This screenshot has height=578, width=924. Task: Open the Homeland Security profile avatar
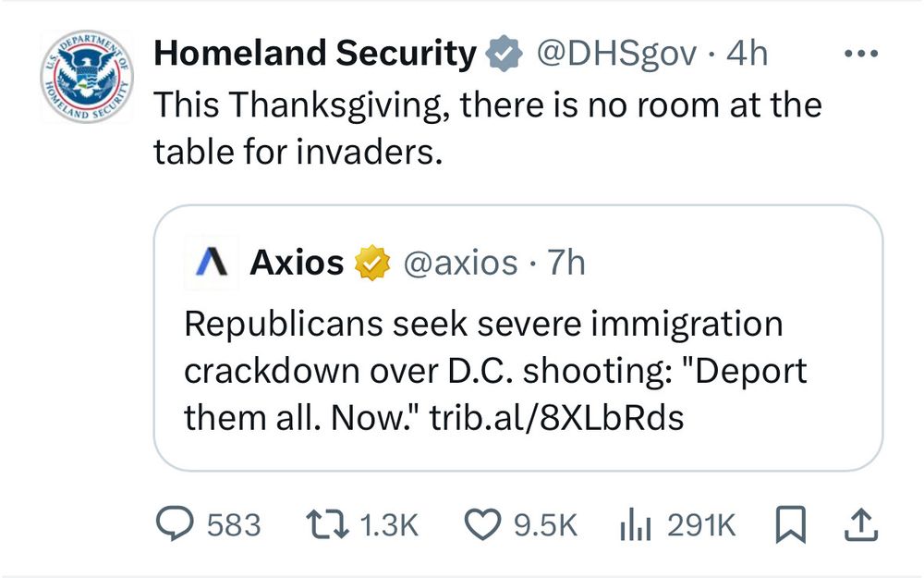(86, 80)
